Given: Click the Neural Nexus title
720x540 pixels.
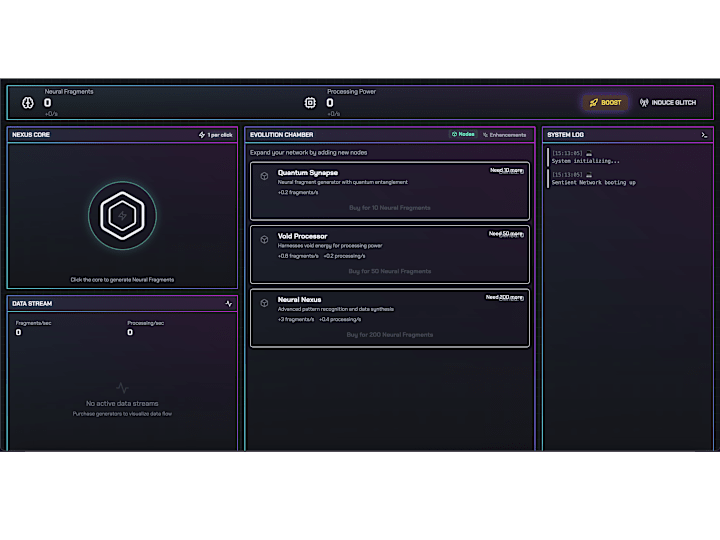Looking at the screenshot, I should tap(299, 299).
